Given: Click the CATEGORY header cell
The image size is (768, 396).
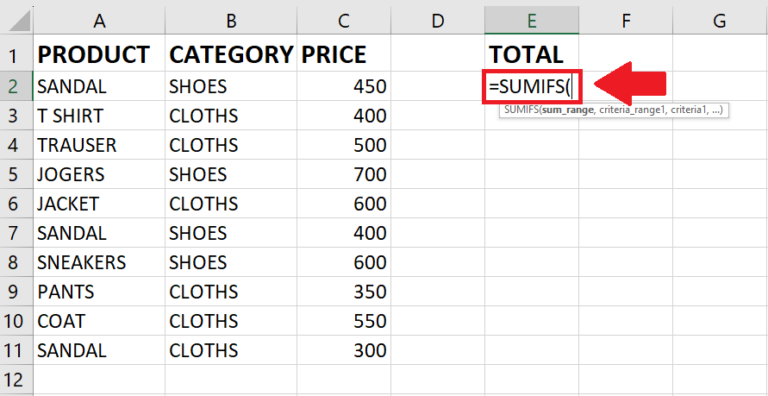Looking at the screenshot, I should (x=231, y=54).
